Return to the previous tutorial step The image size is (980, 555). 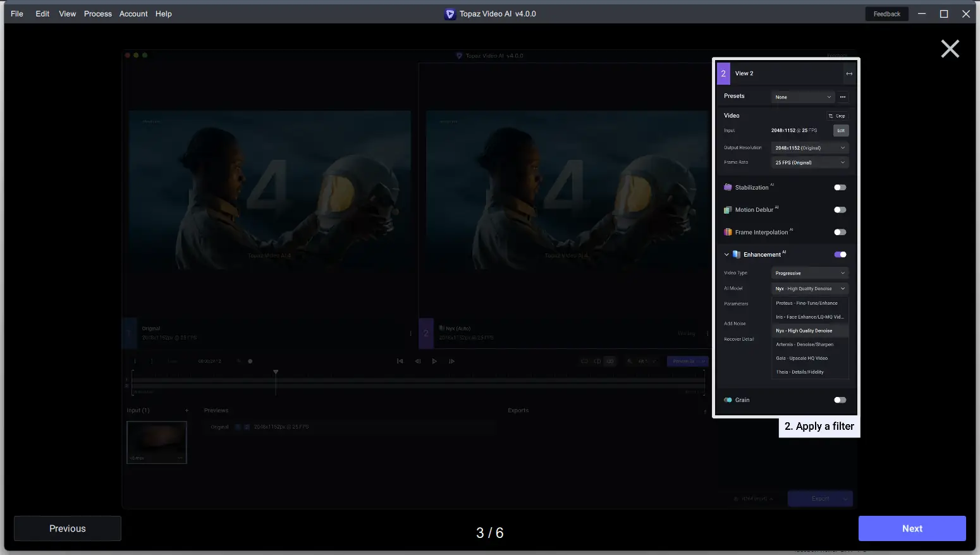(68, 528)
